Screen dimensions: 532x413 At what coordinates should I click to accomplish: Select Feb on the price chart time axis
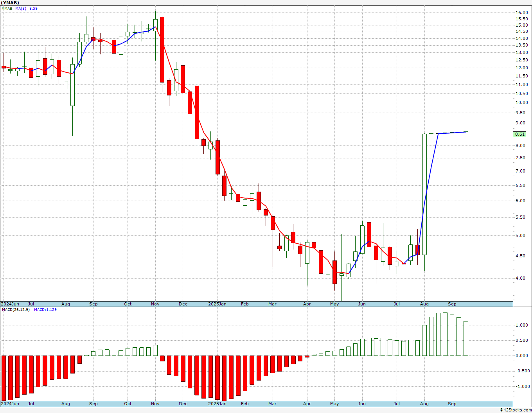point(245,304)
